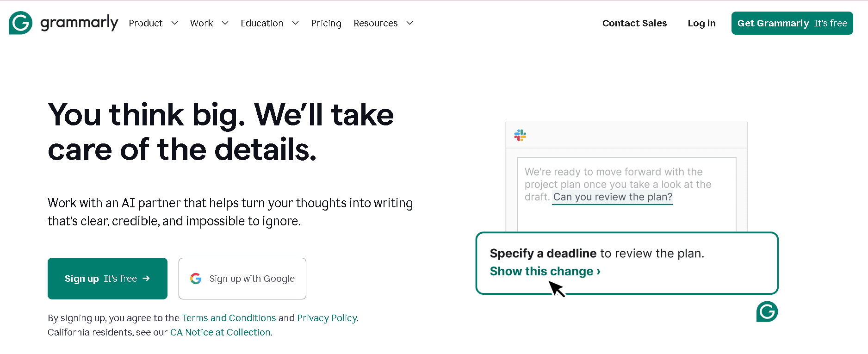Click the Sign up with Google button

click(242, 279)
